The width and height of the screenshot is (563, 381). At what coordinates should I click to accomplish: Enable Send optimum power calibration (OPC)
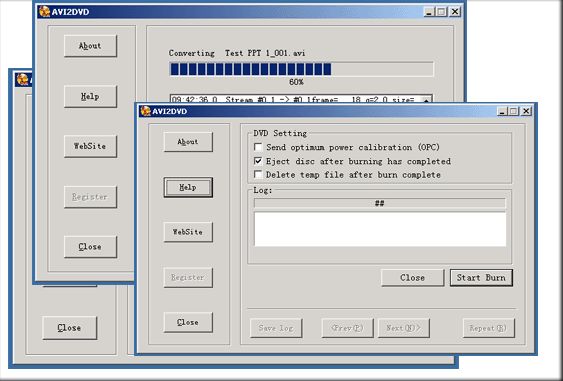tap(258, 147)
